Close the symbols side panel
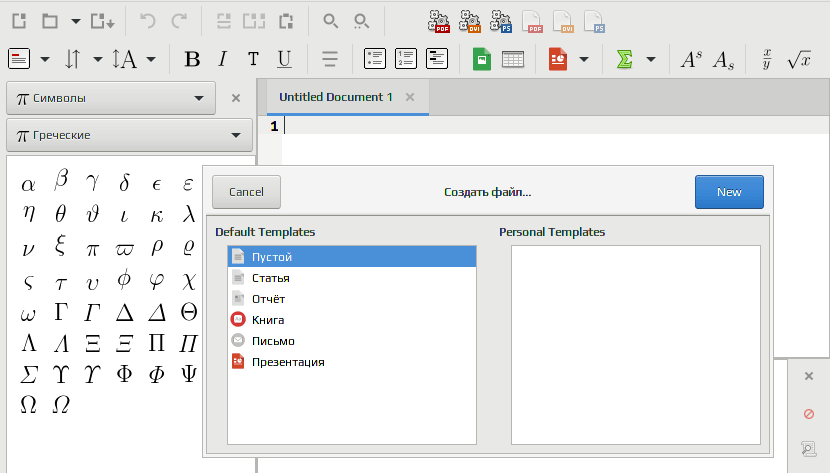Image resolution: width=830 pixels, height=473 pixels. 236,98
